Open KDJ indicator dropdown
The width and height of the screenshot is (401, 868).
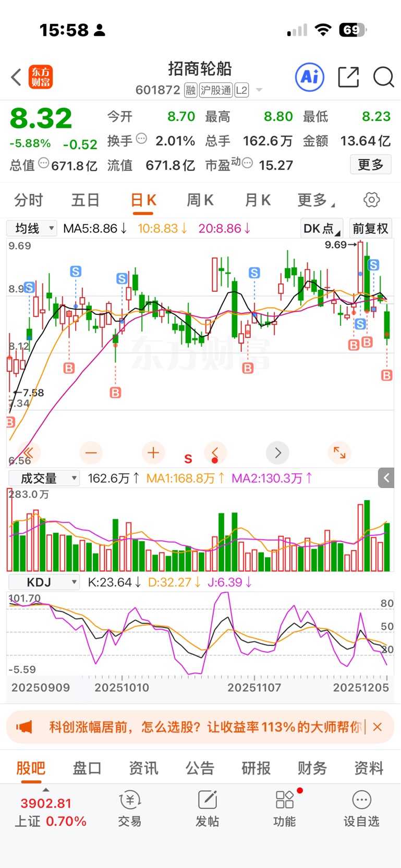click(x=44, y=582)
